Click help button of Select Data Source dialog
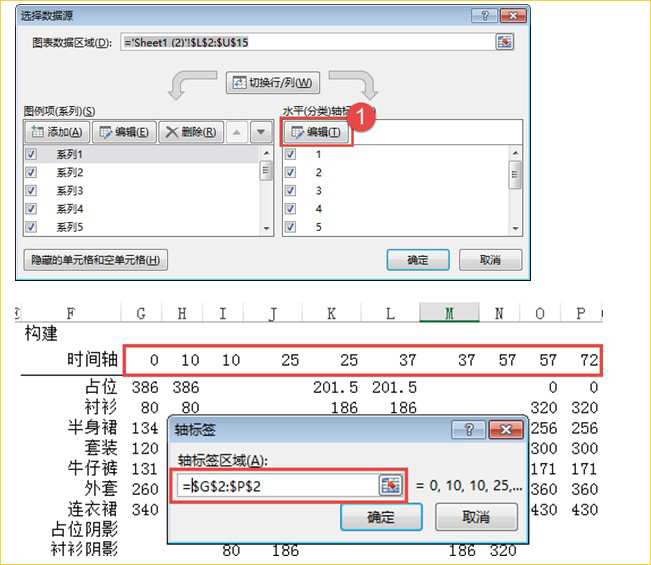651x565 pixels. click(x=484, y=16)
